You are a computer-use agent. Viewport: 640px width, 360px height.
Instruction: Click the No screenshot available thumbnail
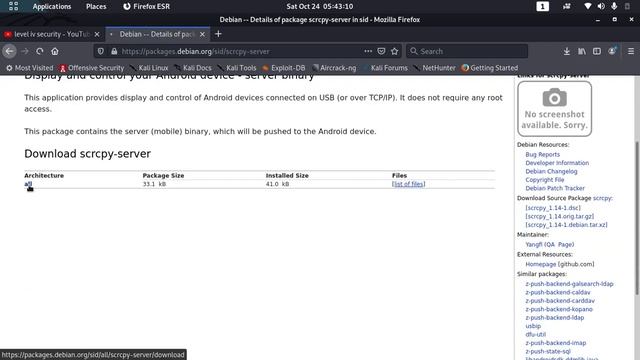point(554,109)
